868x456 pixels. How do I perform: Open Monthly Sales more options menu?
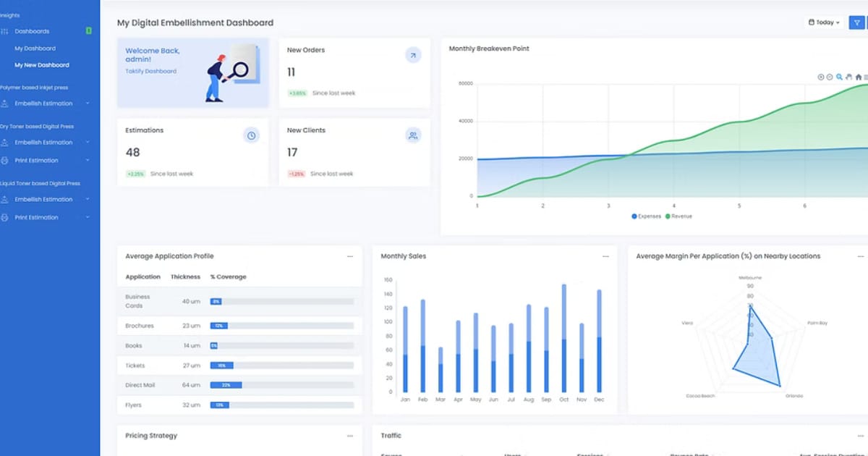point(605,256)
